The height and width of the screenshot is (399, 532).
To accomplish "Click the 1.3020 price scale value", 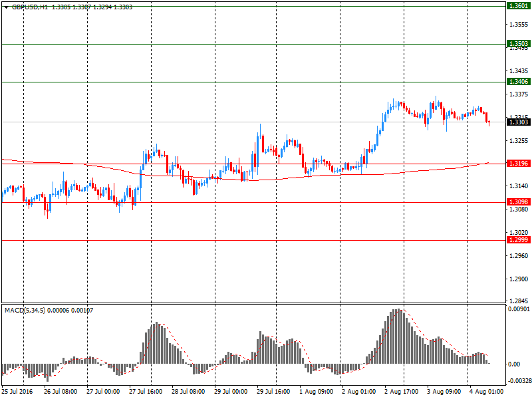I will point(519,232).
